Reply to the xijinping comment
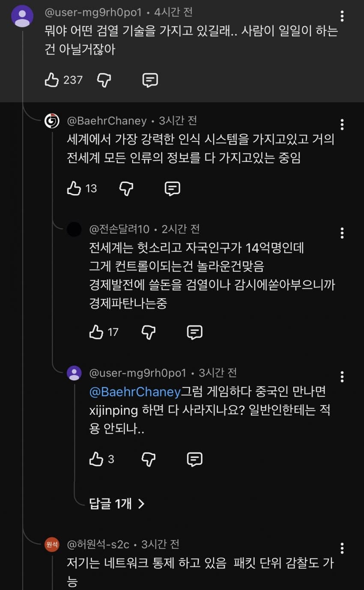 click(x=195, y=459)
